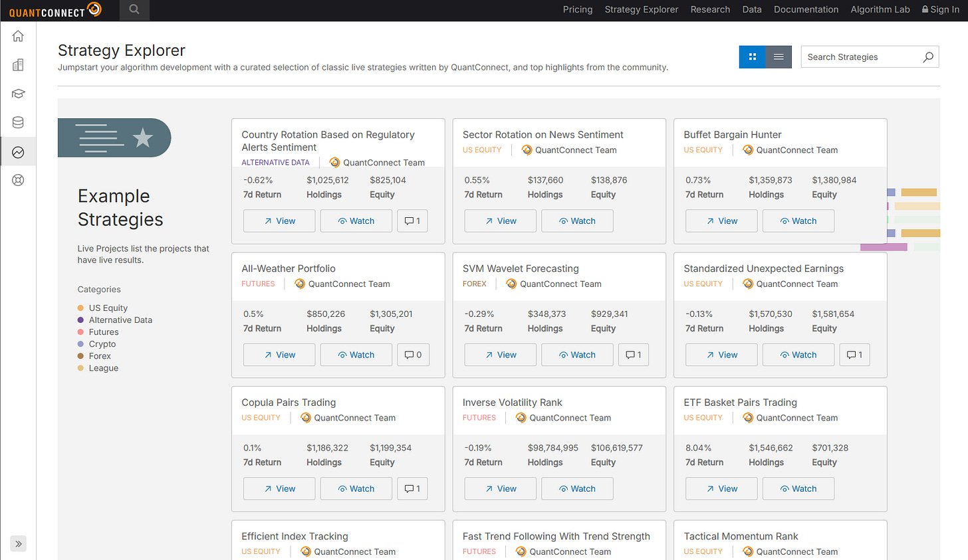Switch to list view layout
This screenshot has width=968, height=560.
779,57
